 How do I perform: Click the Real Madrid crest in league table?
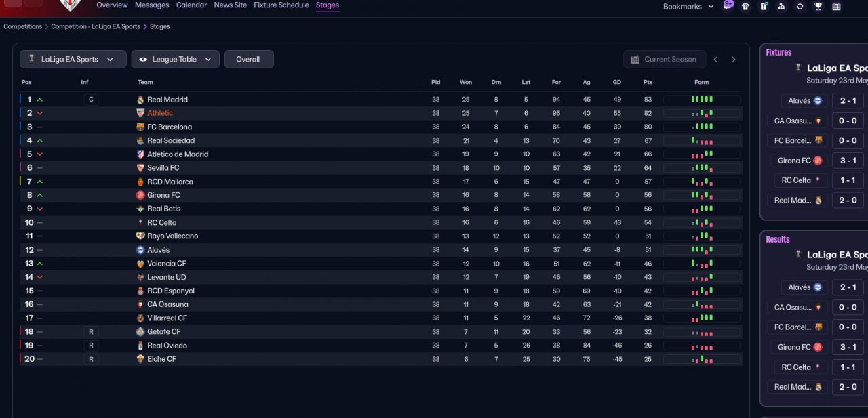coord(140,100)
